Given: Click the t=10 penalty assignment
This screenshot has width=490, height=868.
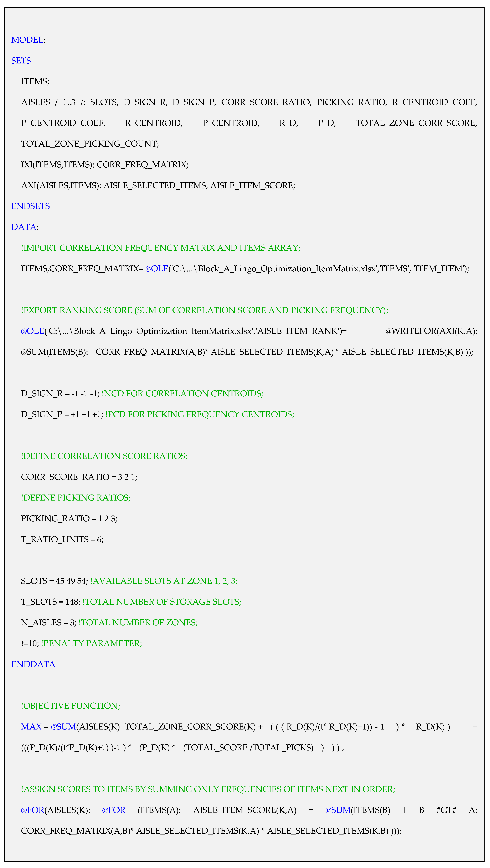Looking at the screenshot, I should click(30, 644).
